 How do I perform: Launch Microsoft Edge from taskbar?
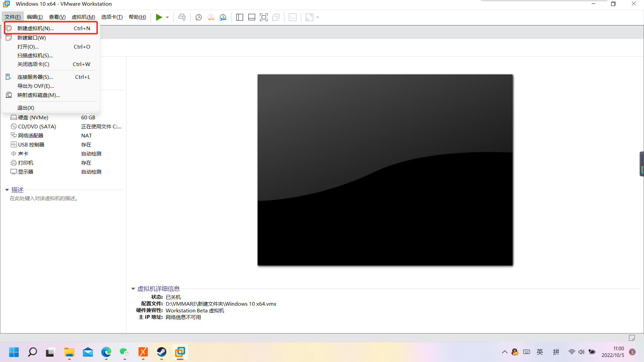(x=106, y=352)
